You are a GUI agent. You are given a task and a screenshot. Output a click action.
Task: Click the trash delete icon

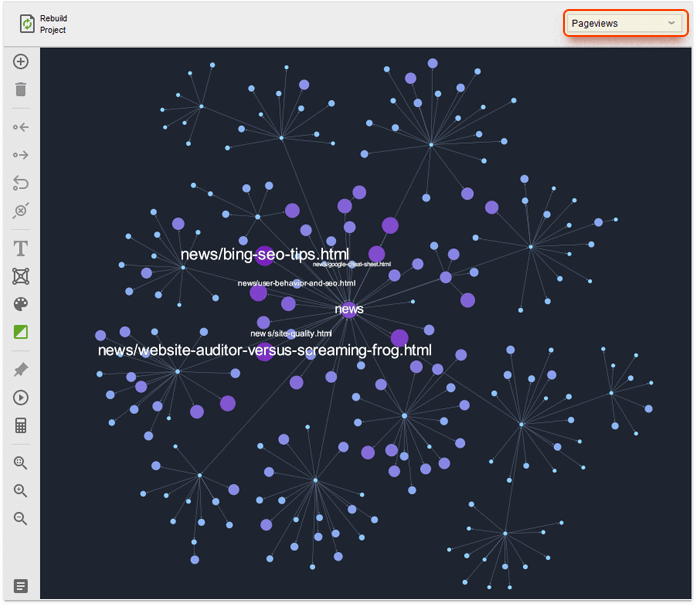[20, 90]
